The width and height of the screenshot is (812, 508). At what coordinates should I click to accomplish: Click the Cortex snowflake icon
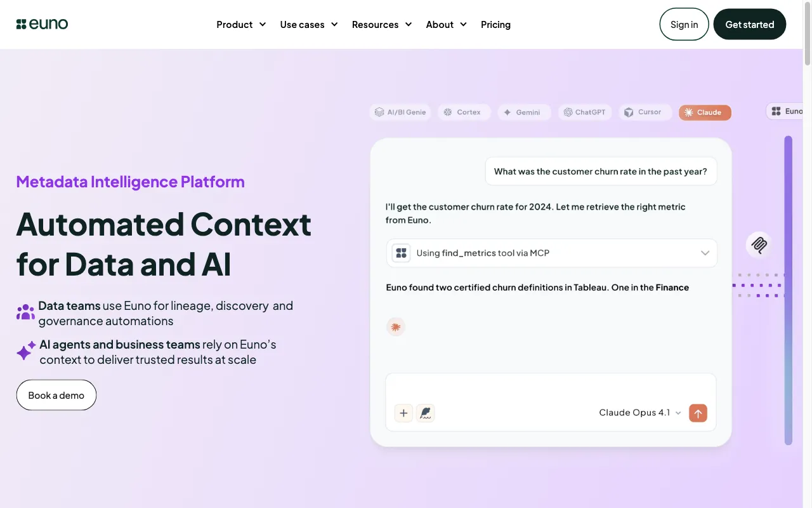(x=447, y=112)
